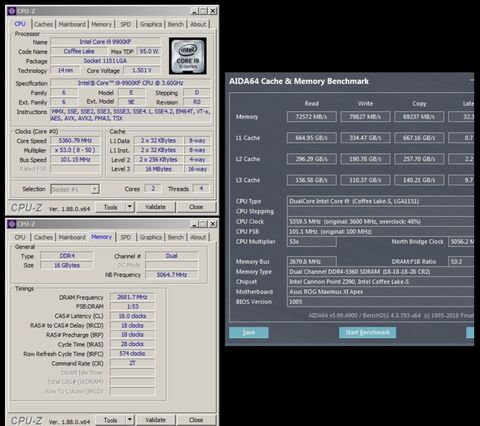Minimize the bottom CPU-Z window
Viewport: 480px width, 426px height.
195,224
